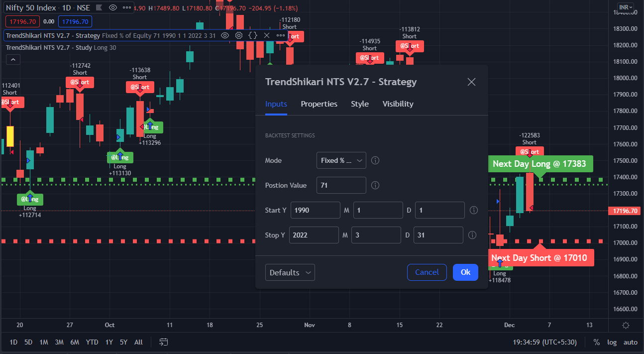This screenshot has height=354, width=644.
Task: Select the 1D time range
Action: pos(14,342)
